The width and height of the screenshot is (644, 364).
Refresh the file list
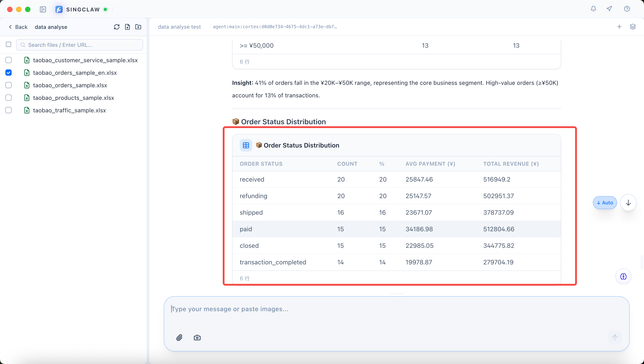coord(117,27)
